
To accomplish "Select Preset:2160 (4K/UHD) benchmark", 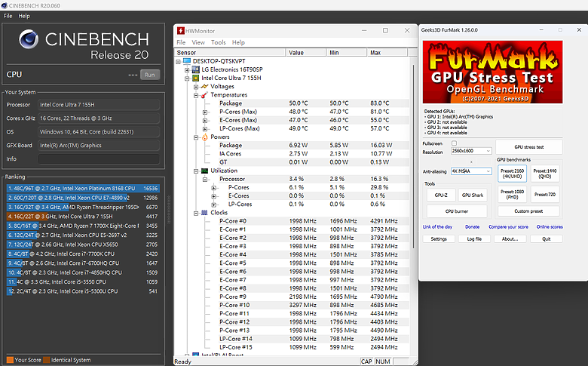I will tap(512, 174).
